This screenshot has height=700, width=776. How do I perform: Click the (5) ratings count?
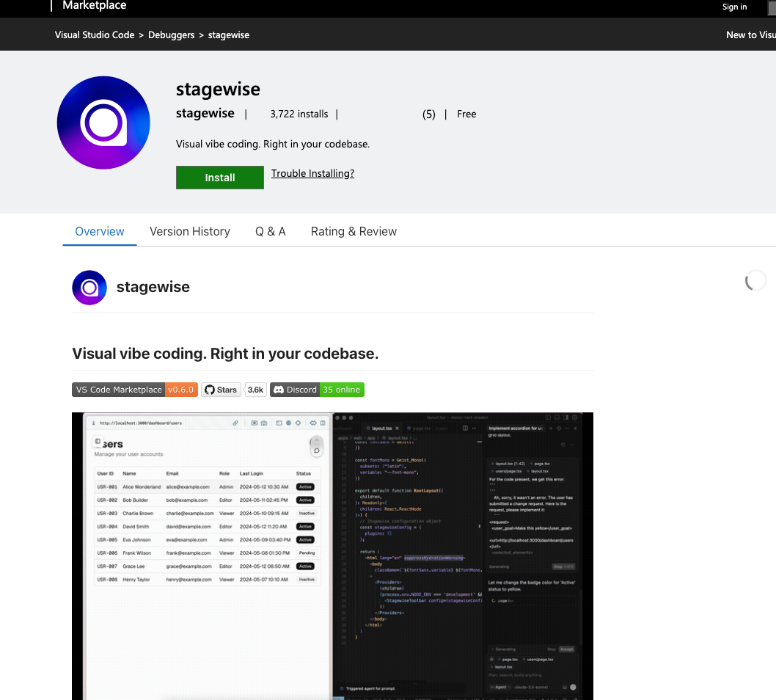tap(428, 114)
